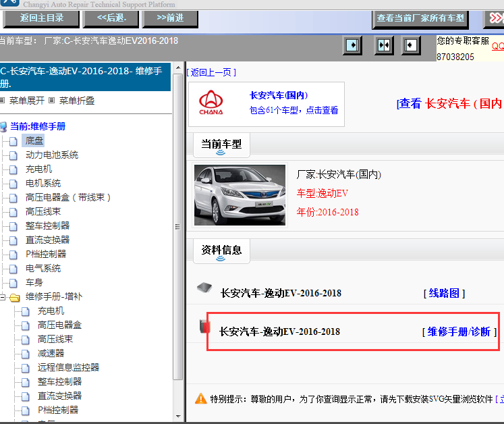Open 整车控制器 under 维修手册-增补
This screenshot has height=424, width=504.
pos(59,381)
